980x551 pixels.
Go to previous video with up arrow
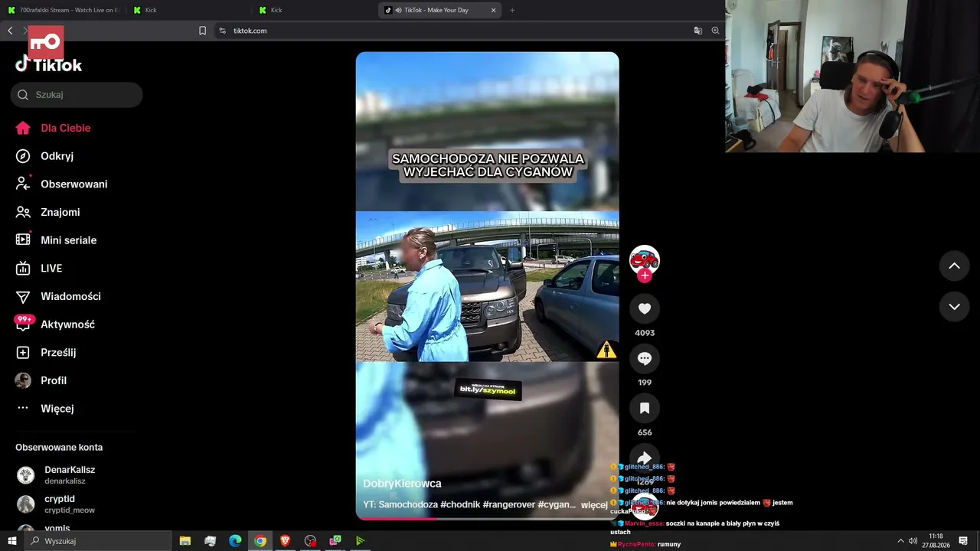(954, 266)
